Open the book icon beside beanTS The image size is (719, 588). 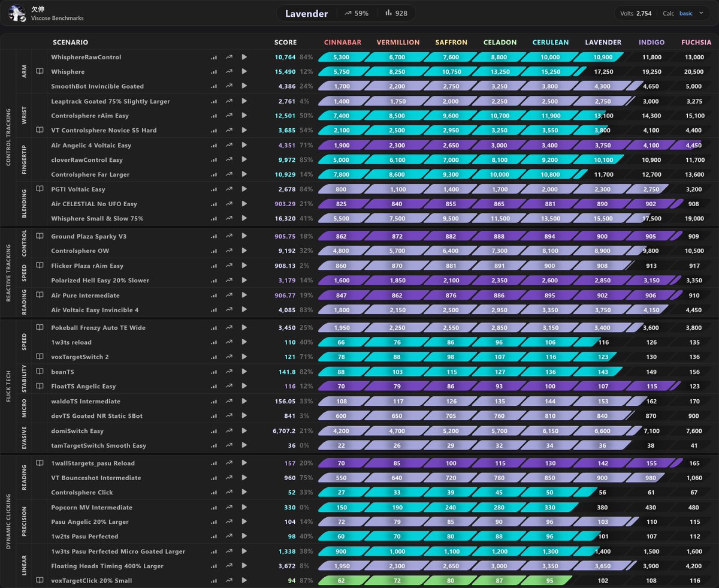click(x=40, y=372)
